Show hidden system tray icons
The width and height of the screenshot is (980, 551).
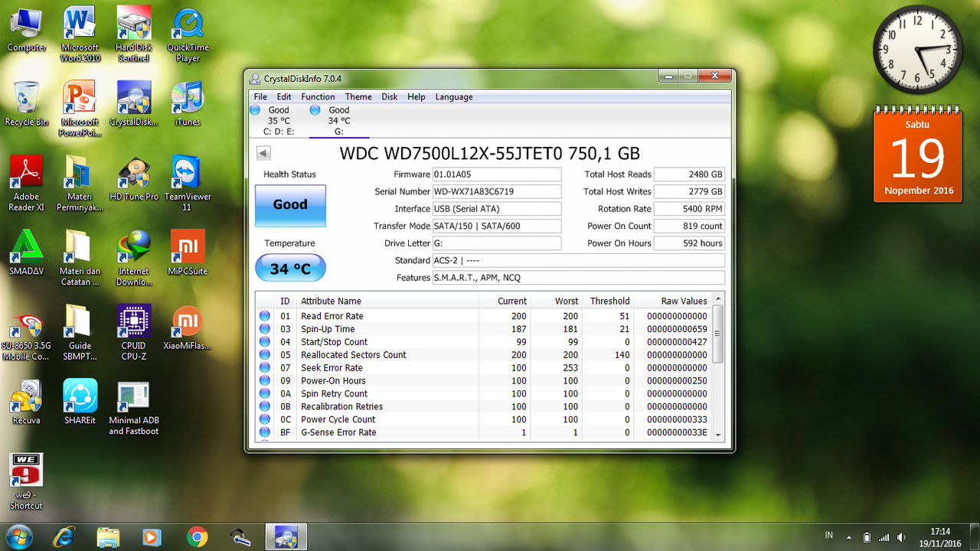tap(848, 537)
